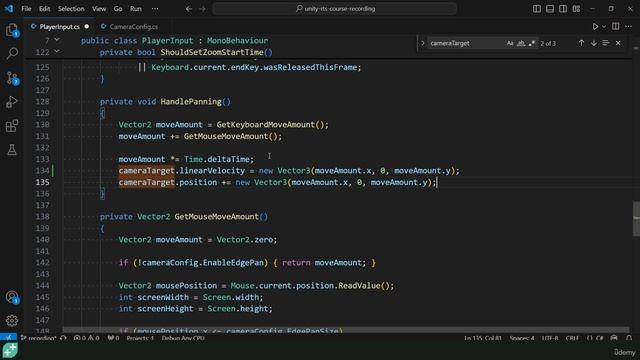Click GetMouseMoveAmount declaration on line 138

pos(216,216)
